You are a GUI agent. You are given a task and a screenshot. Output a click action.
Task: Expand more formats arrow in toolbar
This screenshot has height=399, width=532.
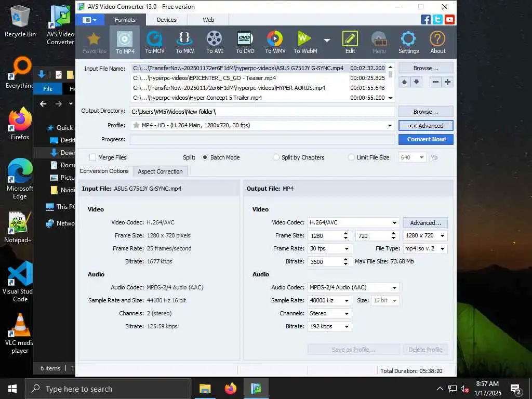[x=327, y=40]
